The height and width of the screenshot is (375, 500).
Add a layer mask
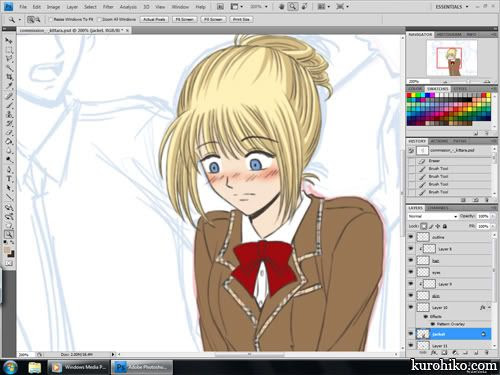click(445, 352)
